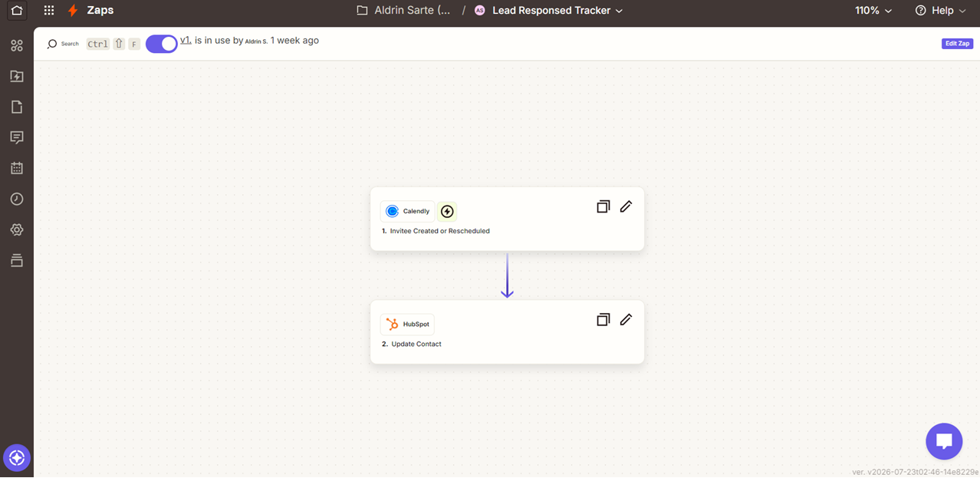The height and width of the screenshot is (478, 980).
Task: Open the Zap folder icon in sidebar
Action: (x=17, y=76)
